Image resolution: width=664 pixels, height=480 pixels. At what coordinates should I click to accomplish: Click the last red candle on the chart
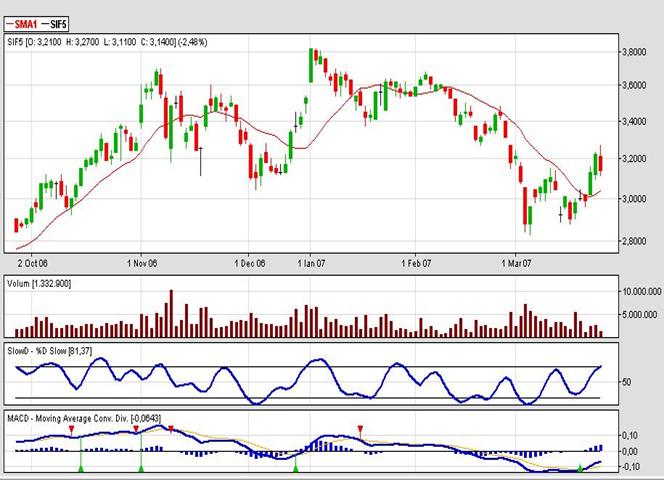click(600, 164)
